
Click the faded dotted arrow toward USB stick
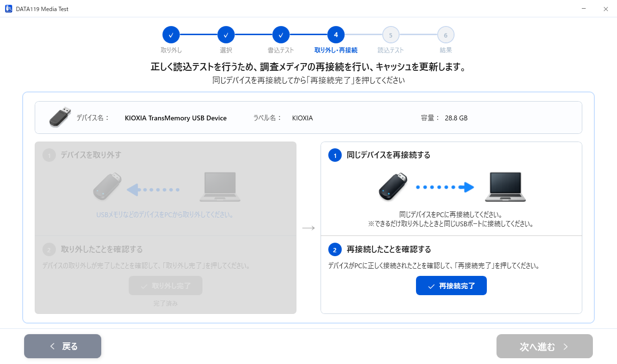tap(153, 190)
